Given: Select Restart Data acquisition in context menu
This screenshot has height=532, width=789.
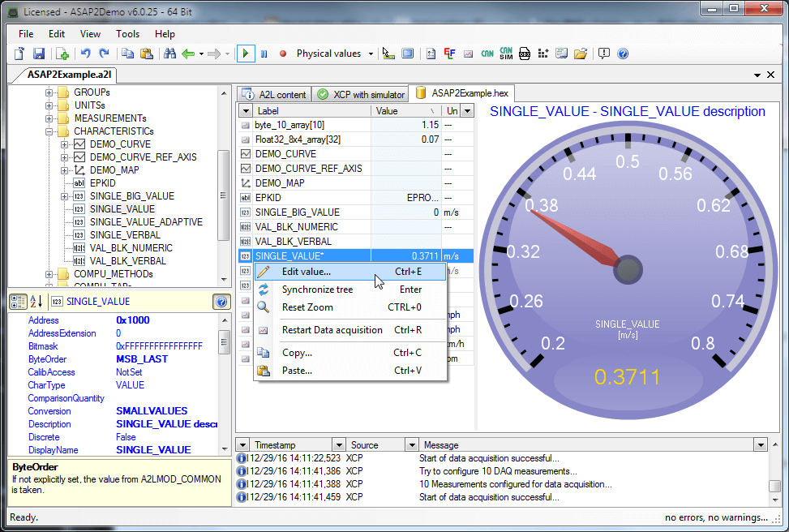Looking at the screenshot, I should tap(332, 330).
